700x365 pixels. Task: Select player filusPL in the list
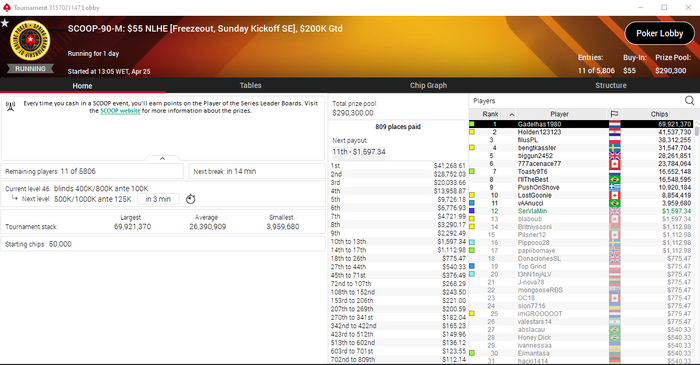pyautogui.click(x=581, y=140)
